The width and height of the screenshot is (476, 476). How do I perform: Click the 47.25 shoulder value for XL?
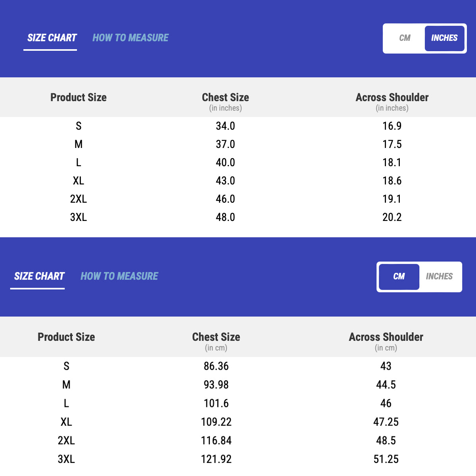[386, 422]
